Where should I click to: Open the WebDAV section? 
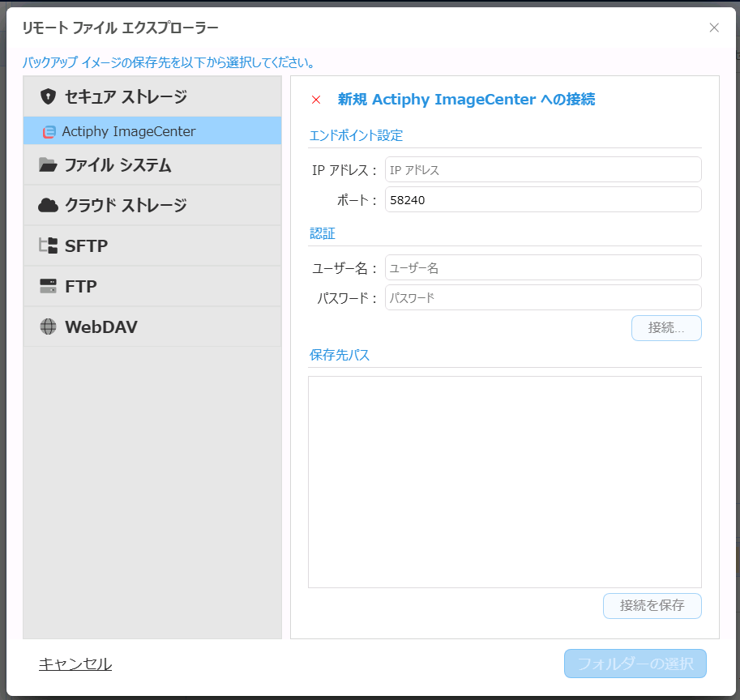click(x=101, y=327)
